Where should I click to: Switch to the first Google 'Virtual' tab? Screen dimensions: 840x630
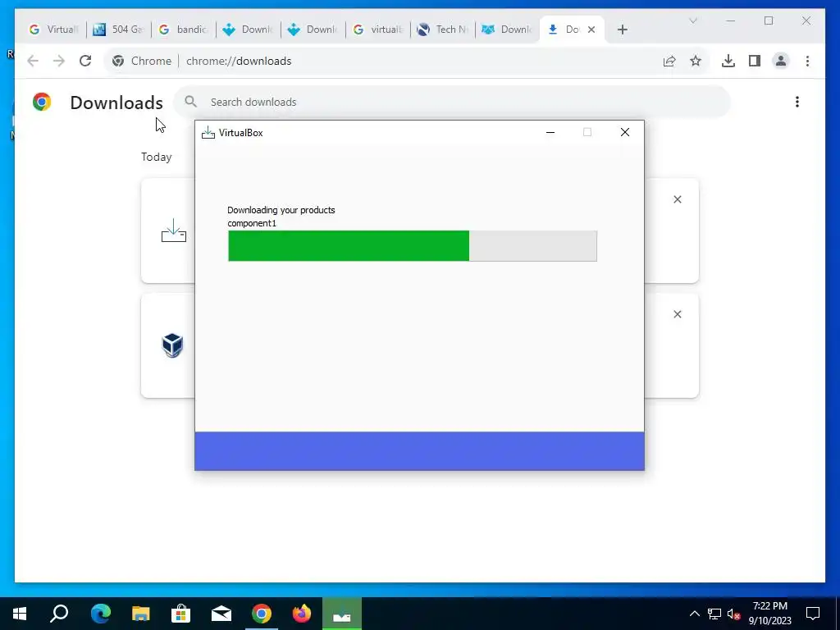(53, 30)
